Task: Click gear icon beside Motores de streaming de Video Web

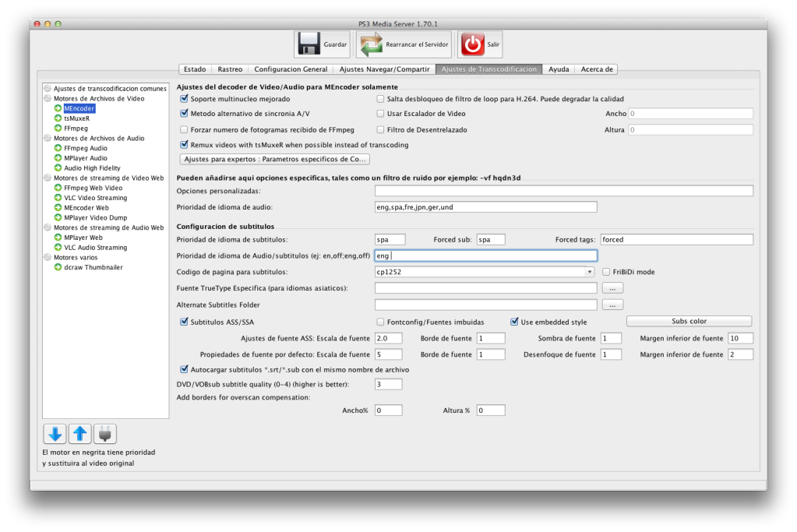Action: pos(48,178)
